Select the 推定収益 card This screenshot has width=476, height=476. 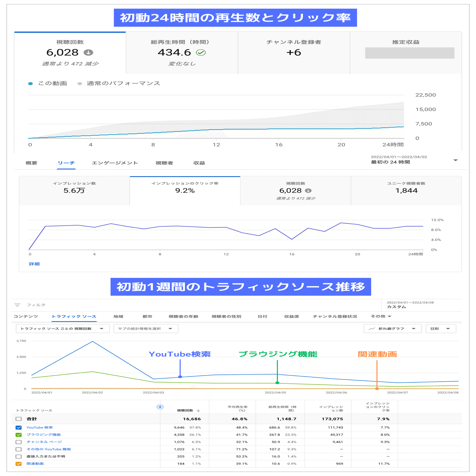[406, 53]
